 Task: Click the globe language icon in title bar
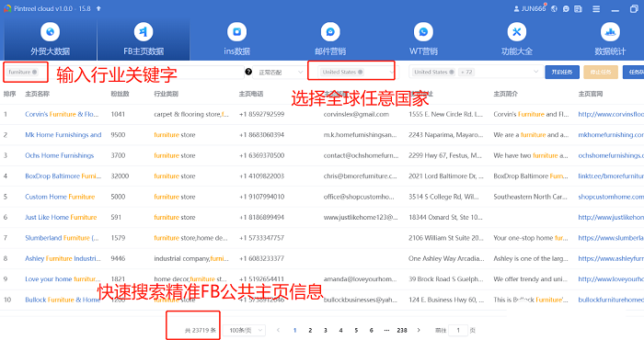[554, 8]
